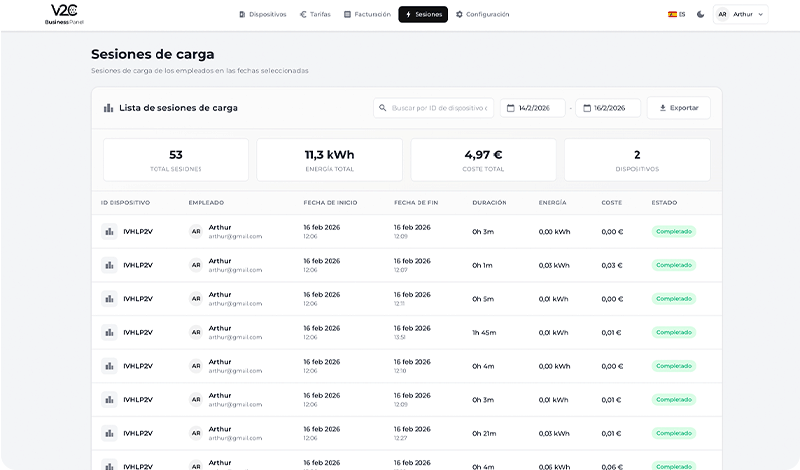This screenshot has height=470, width=800.
Task: Click the Total Sesiones summary card
Action: 176,160
